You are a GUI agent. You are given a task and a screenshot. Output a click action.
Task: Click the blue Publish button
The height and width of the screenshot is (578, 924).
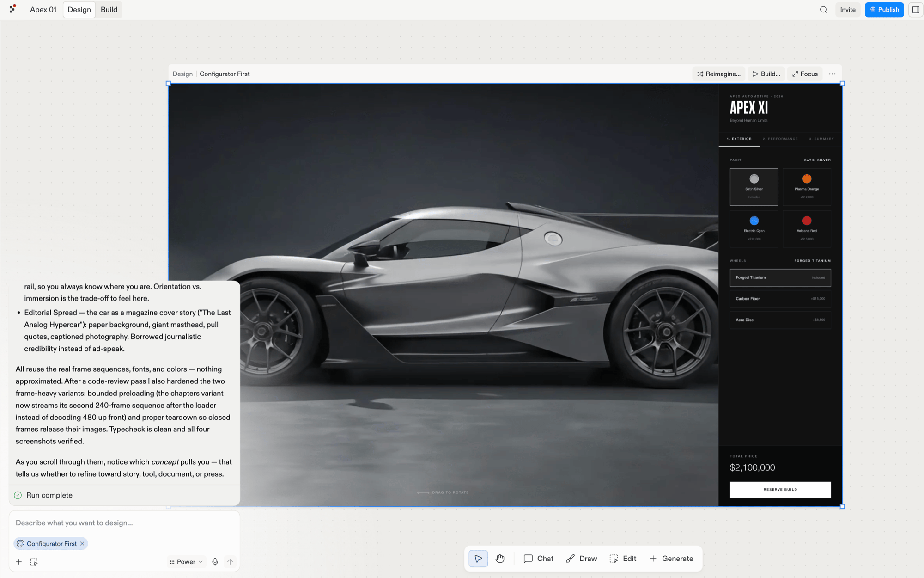(884, 10)
